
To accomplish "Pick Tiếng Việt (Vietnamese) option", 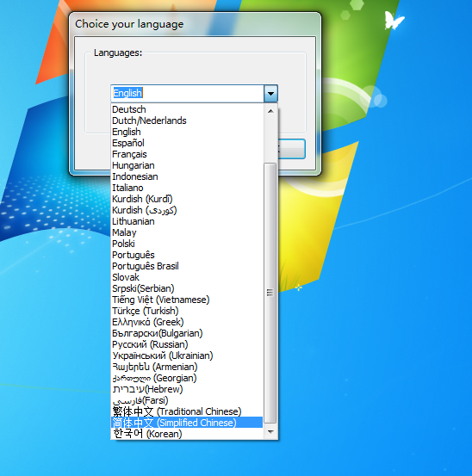I will coord(187,300).
